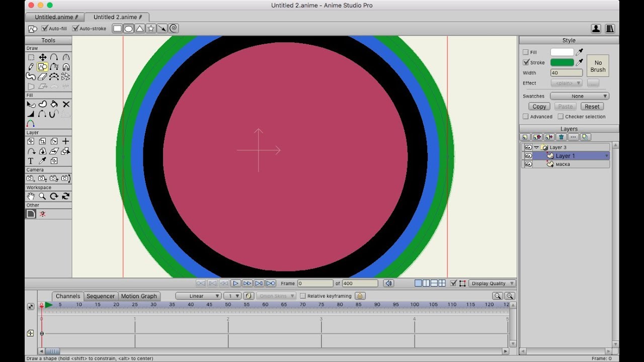
Task: Select the Paint Bucket tool
Action: pyautogui.click(x=54, y=104)
